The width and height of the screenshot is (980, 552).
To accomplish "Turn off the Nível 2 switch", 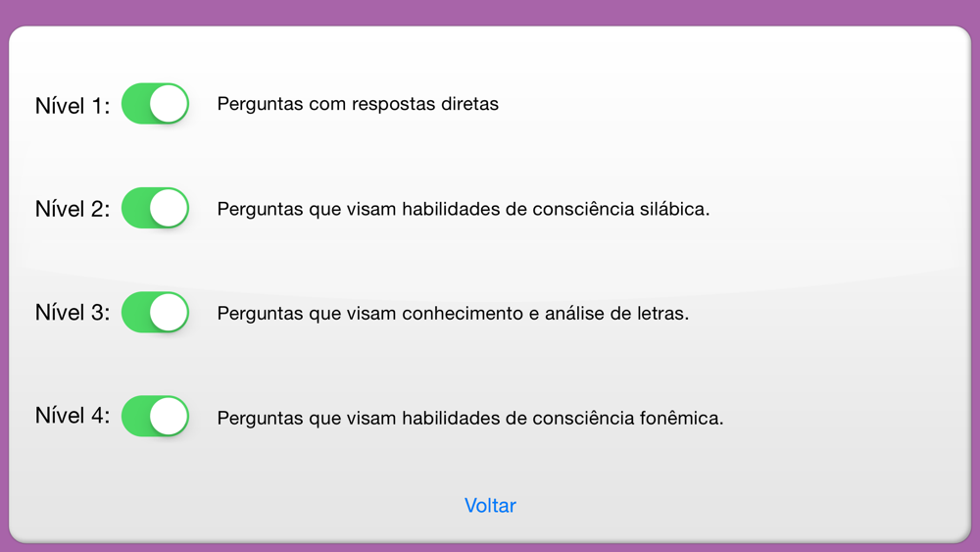I will point(155,208).
